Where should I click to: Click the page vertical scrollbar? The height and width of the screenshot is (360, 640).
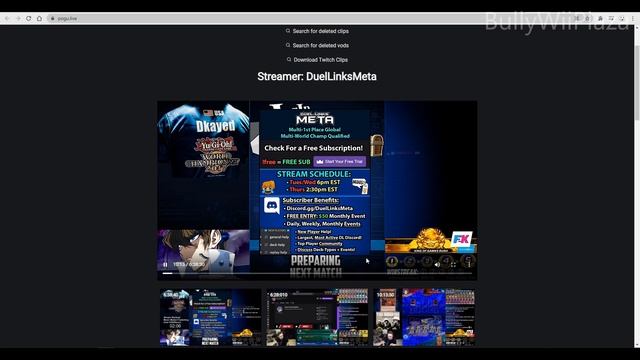(x=637, y=186)
